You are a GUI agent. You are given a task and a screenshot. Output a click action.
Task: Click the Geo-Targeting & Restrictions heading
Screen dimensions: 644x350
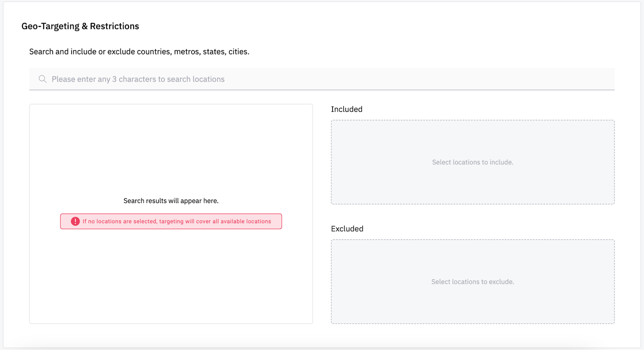[x=80, y=26]
